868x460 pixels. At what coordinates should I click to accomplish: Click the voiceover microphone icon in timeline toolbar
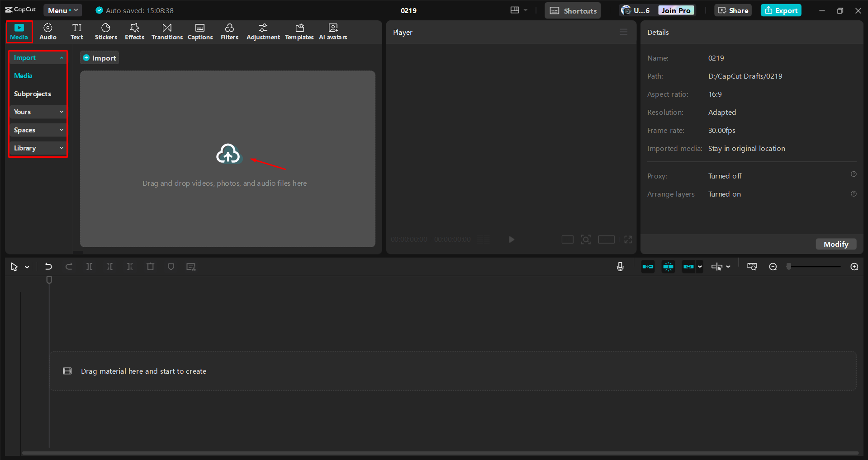[620, 267]
